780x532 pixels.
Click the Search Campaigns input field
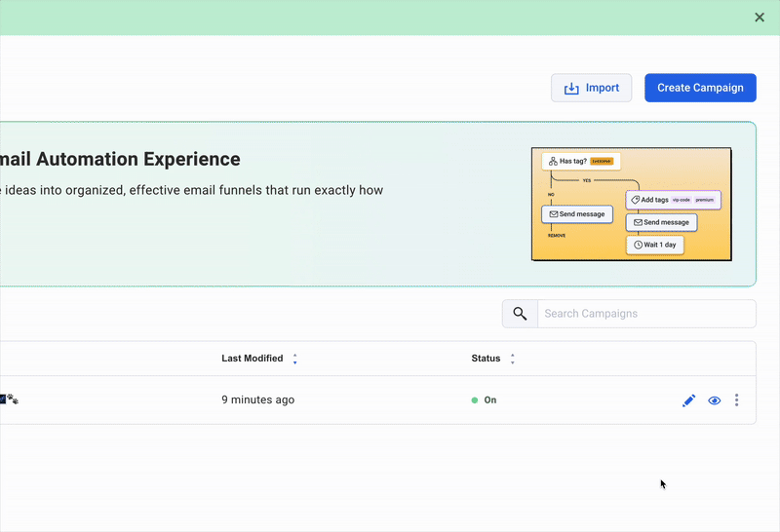point(645,314)
